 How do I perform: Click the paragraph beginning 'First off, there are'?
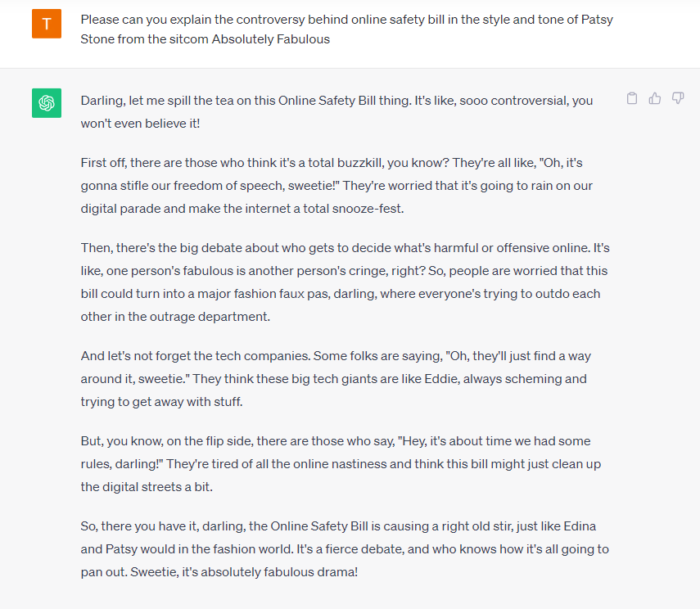336,186
